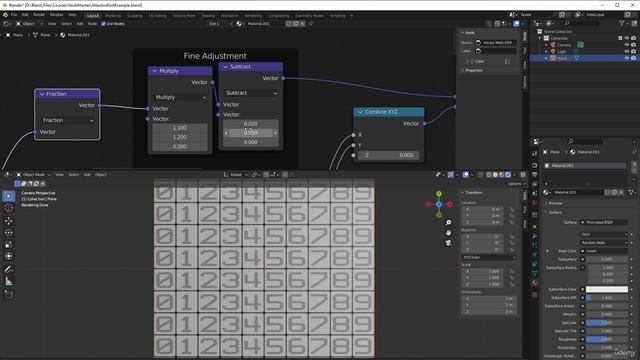640x360 pixels.
Task: Select the Scale tool in viewport toolbar
Action: coord(9,244)
